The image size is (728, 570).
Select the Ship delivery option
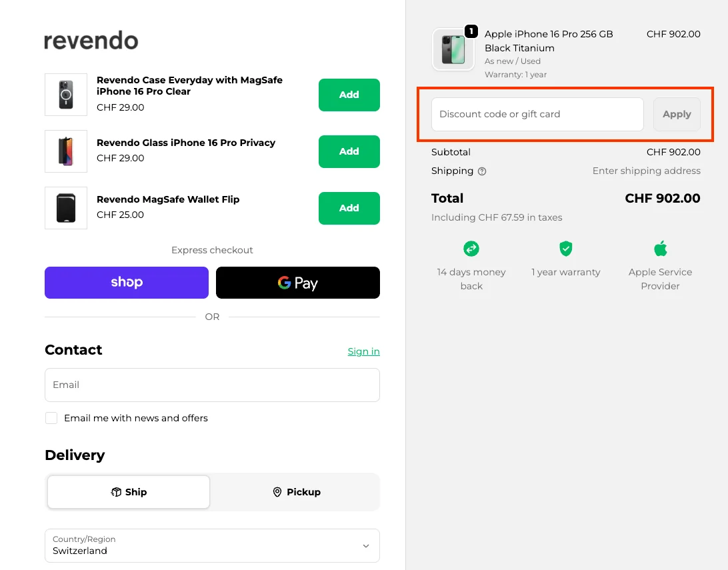[128, 492]
